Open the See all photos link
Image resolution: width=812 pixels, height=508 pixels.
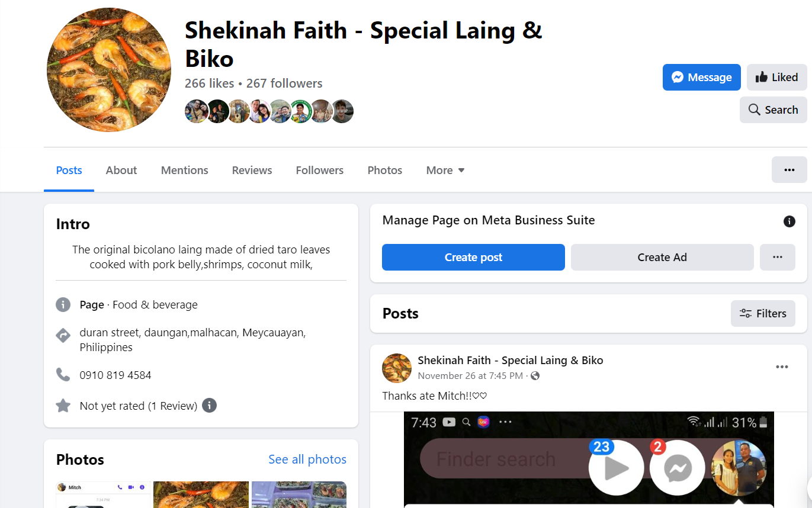click(x=307, y=459)
